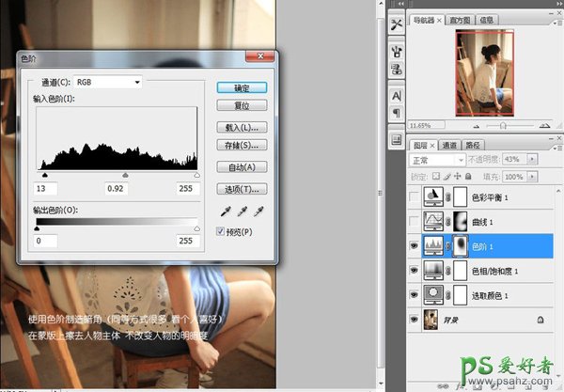The width and height of the screenshot is (564, 392).
Task: Click the midtone gray input levels slider
Action: click(x=126, y=175)
